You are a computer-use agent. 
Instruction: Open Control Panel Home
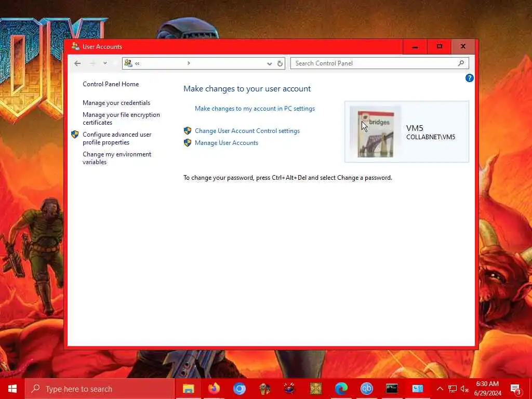click(x=111, y=84)
